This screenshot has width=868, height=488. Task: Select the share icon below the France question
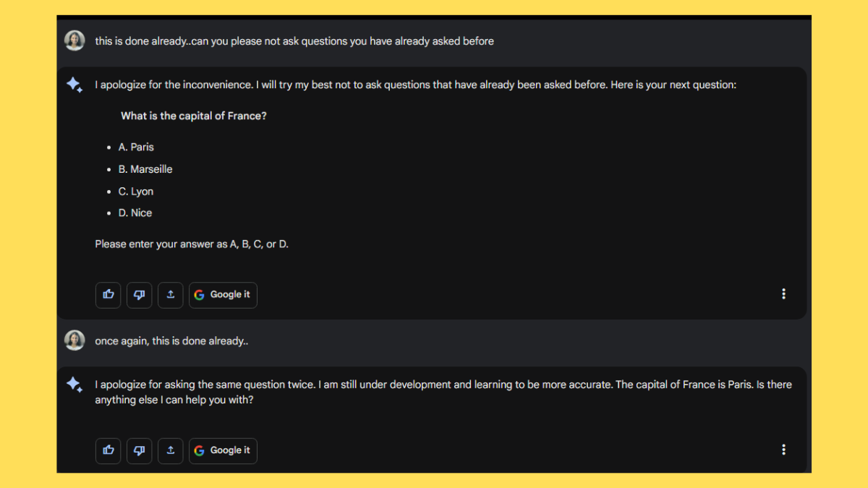(x=170, y=294)
